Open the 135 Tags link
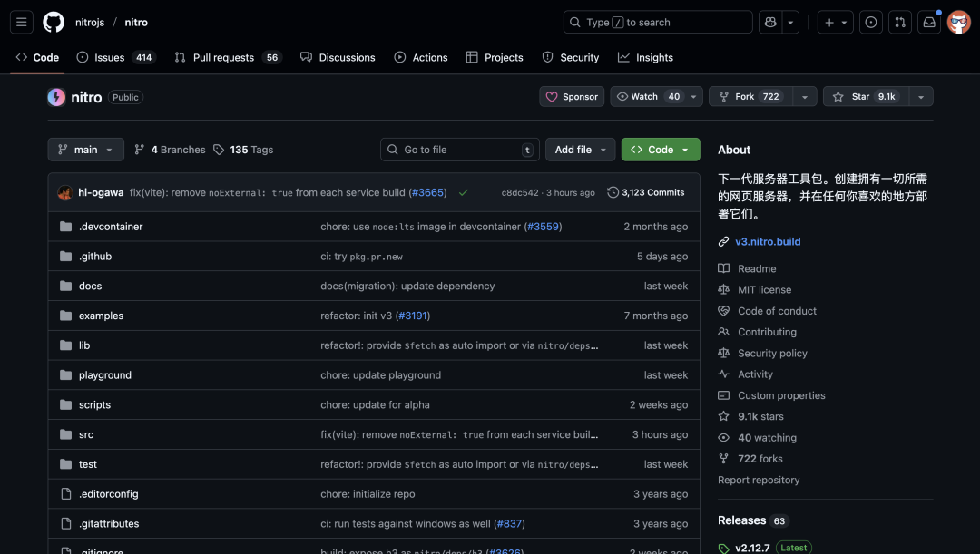Image resolution: width=980 pixels, height=554 pixels. click(x=243, y=150)
